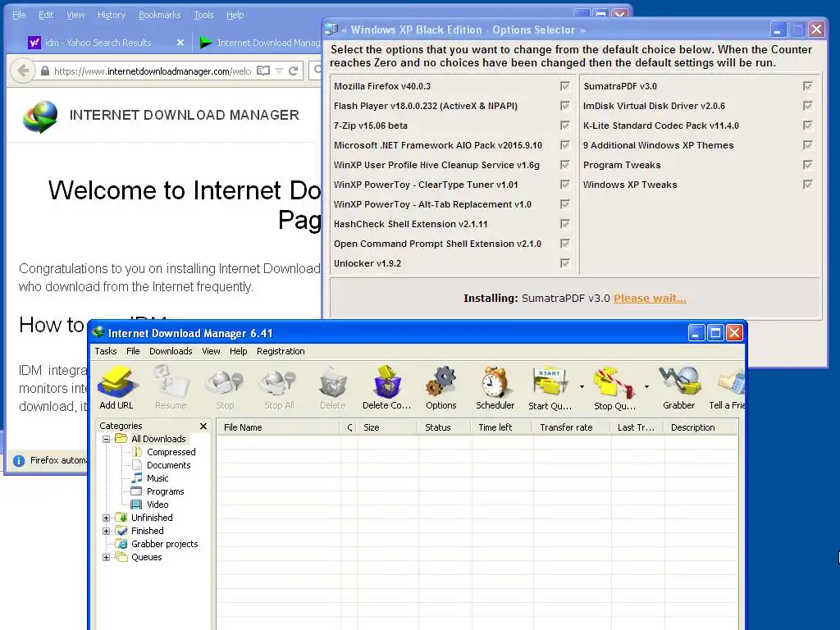Toggle K-Lite Standard Codec Pack checkbox

[x=808, y=126]
